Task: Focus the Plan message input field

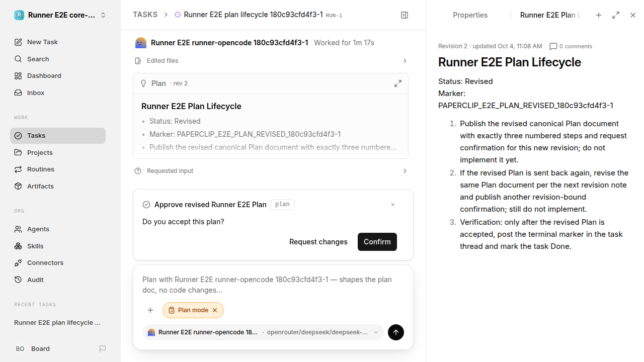Action: coord(273,285)
